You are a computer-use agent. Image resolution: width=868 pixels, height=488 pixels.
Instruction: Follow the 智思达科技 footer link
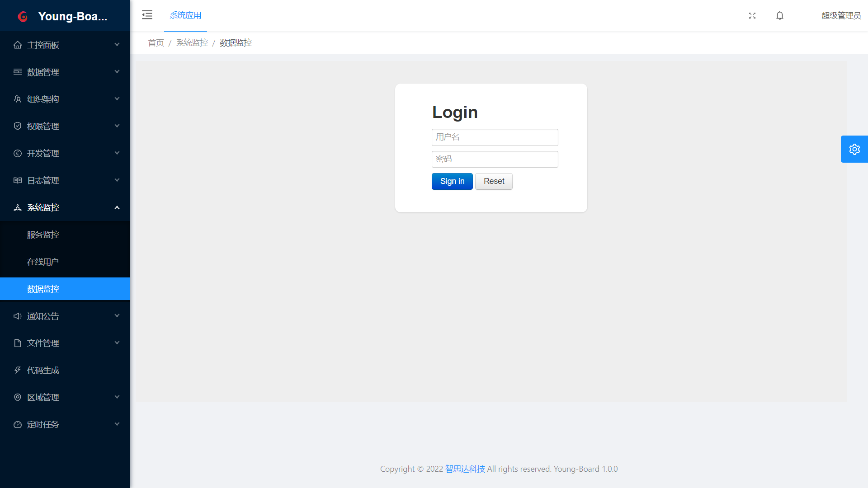click(x=465, y=469)
